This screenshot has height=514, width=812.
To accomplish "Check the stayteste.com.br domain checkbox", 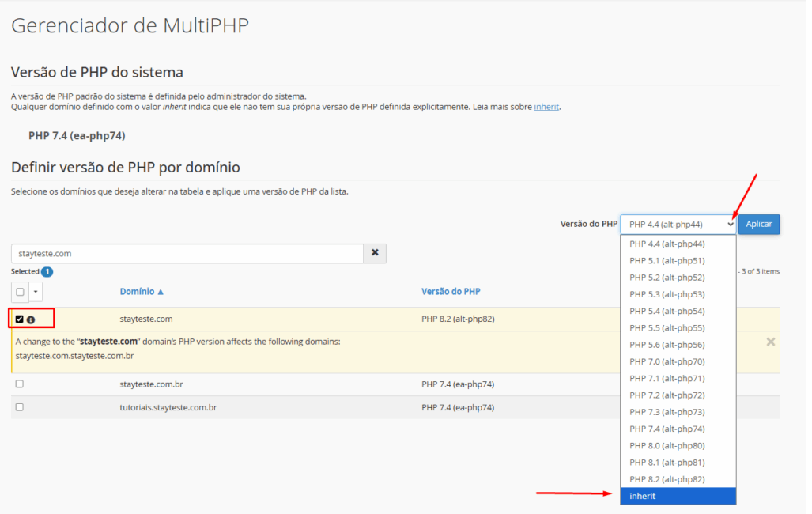I will [x=20, y=384].
